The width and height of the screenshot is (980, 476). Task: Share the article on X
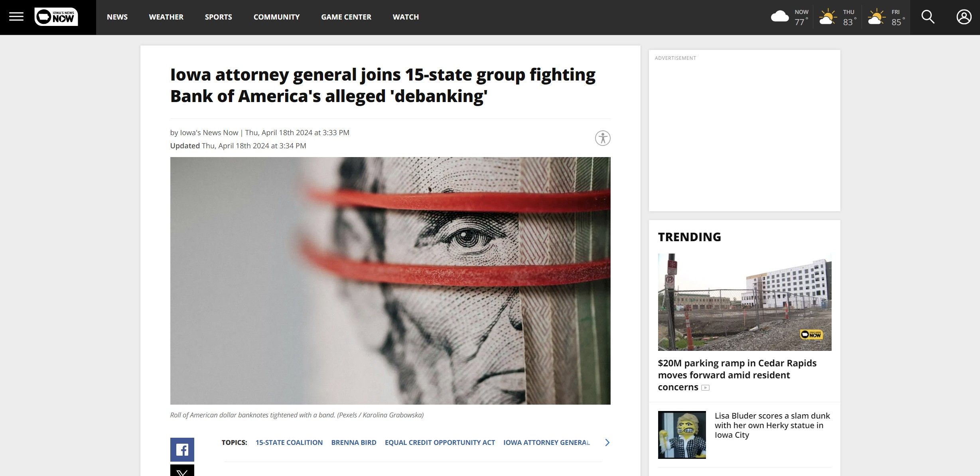(182, 471)
